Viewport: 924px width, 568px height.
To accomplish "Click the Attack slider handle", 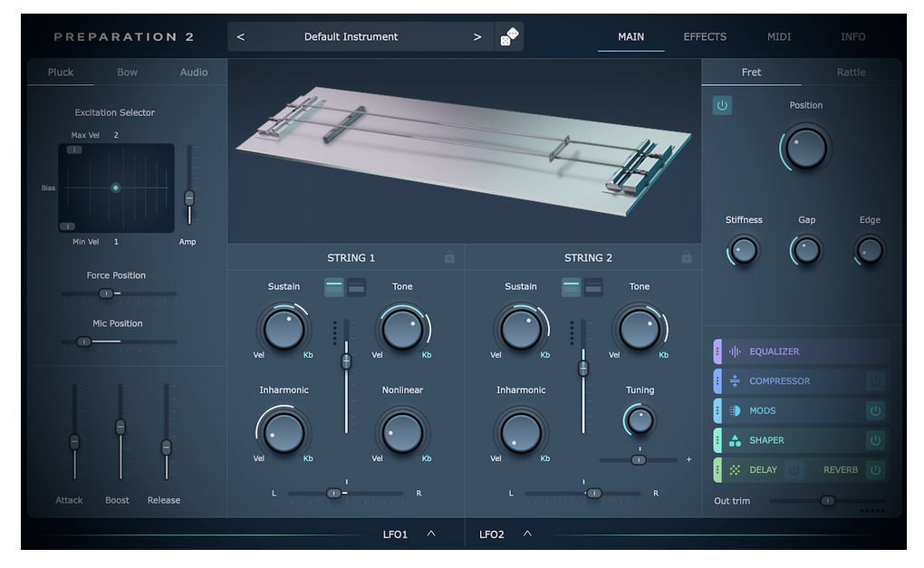I will pyautogui.click(x=74, y=442).
